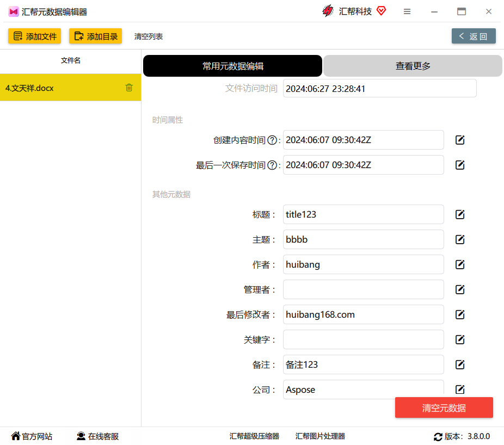Viewport: 504px width, 445px height.
Task: Click the edit icon next to 管理者
Action: click(460, 289)
